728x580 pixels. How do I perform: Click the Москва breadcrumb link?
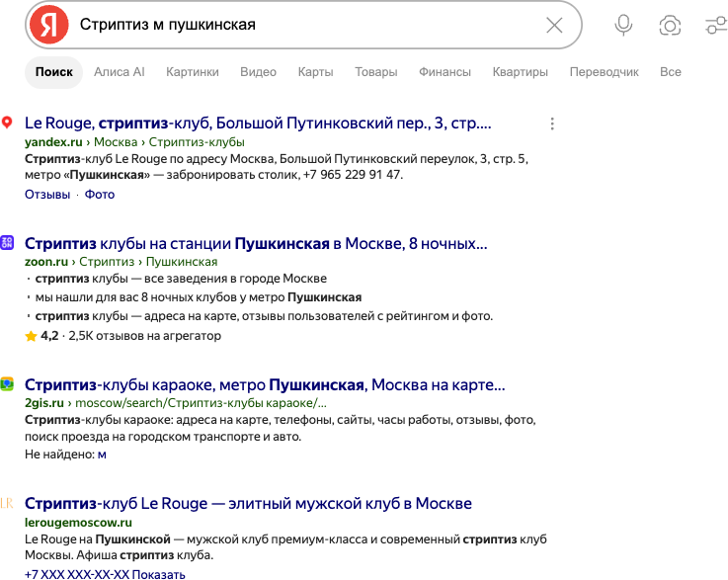[116, 142]
